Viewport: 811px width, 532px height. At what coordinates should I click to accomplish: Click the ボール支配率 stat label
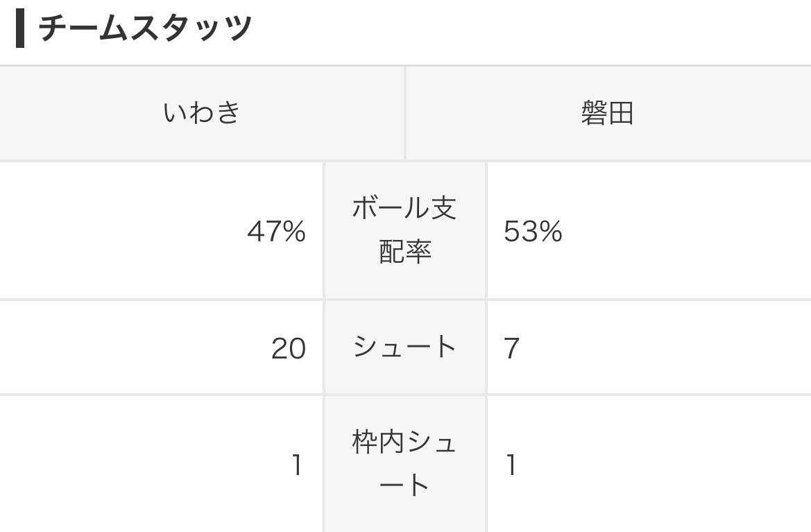click(405, 230)
